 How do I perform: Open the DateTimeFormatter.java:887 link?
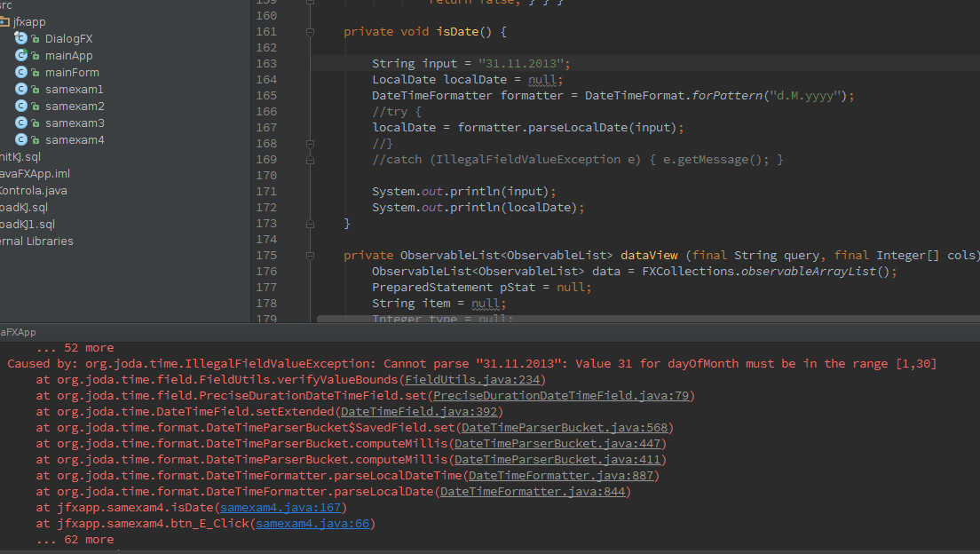tap(561, 475)
